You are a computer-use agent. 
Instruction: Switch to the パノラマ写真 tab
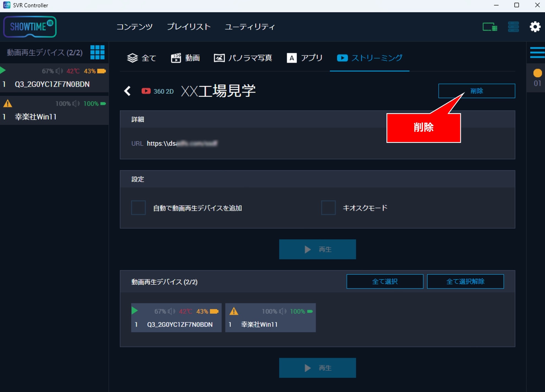(x=243, y=58)
